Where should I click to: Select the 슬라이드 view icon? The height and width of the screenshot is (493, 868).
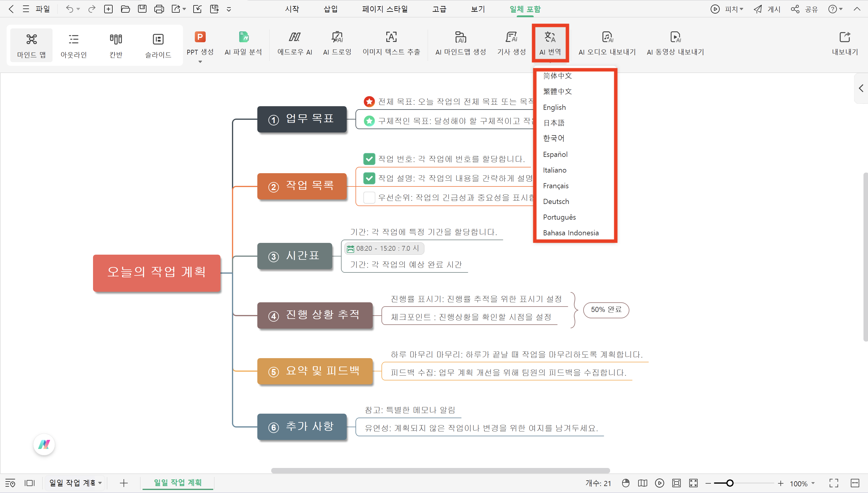pyautogui.click(x=157, y=45)
